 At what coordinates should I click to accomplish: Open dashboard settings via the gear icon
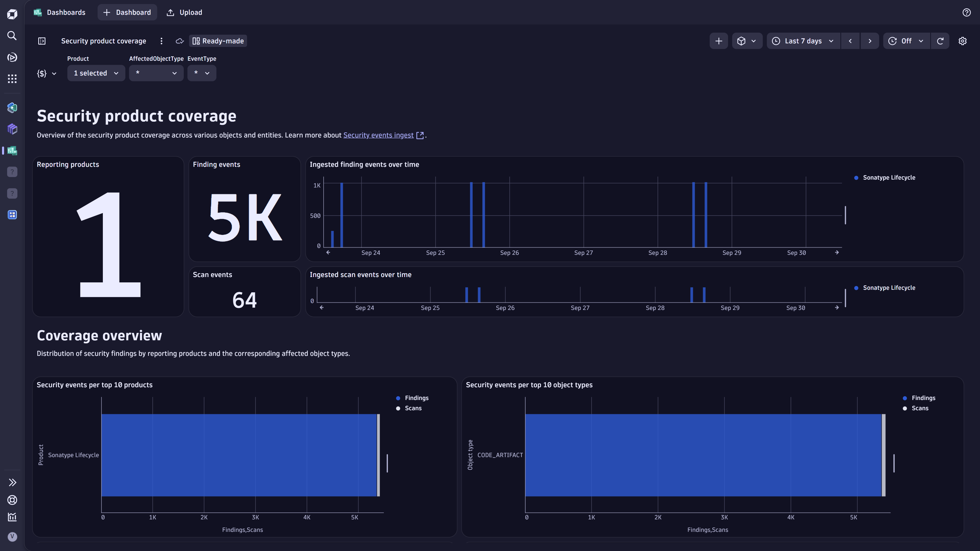click(x=962, y=41)
